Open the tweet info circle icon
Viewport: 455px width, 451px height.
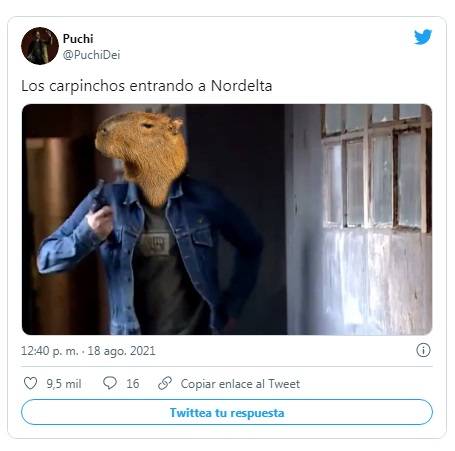click(423, 350)
